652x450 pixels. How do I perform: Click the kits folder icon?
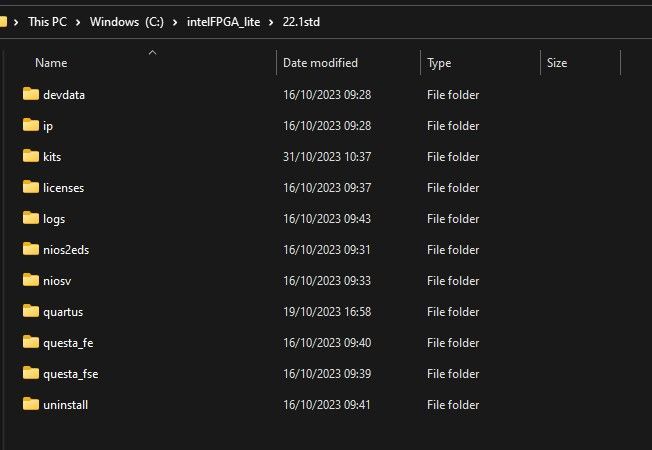click(x=30, y=157)
